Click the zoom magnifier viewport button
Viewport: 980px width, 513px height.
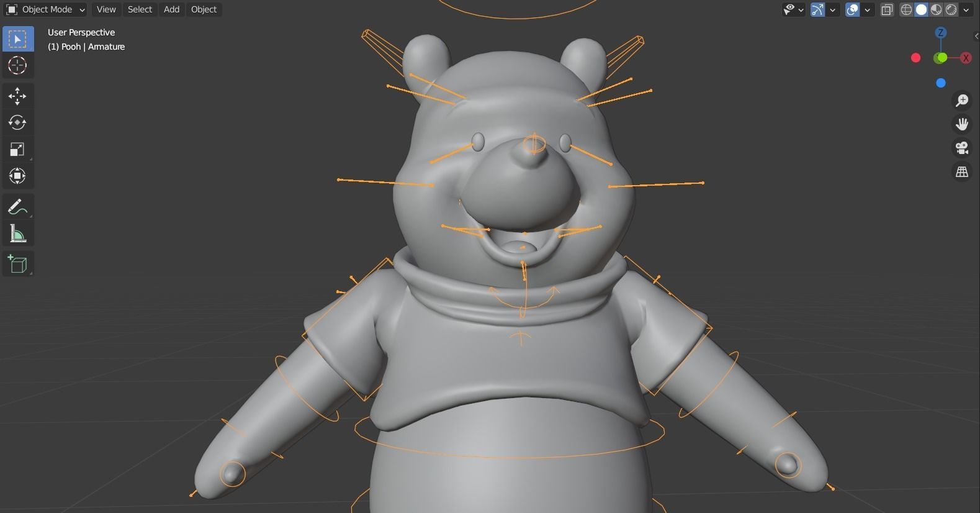coord(962,100)
